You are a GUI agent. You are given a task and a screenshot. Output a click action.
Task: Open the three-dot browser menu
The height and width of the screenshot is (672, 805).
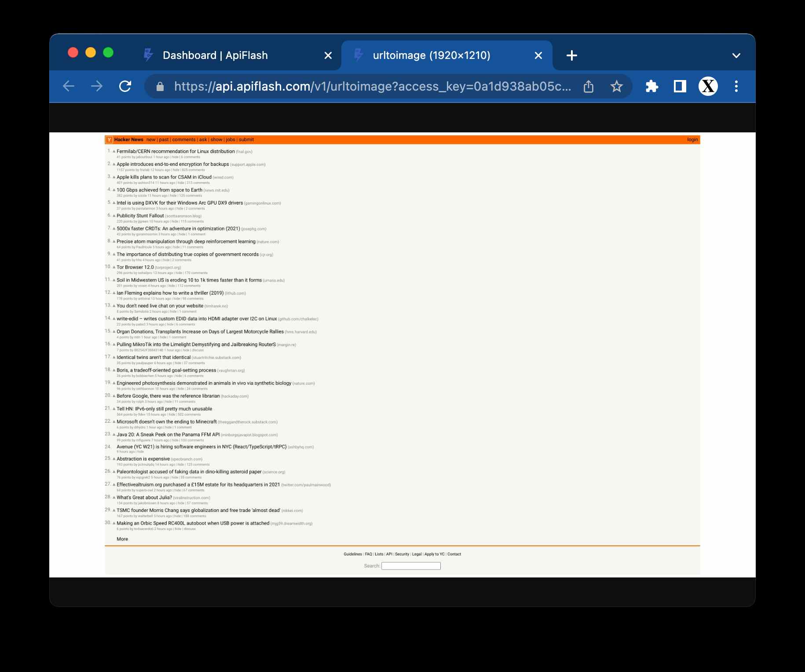[x=736, y=86]
